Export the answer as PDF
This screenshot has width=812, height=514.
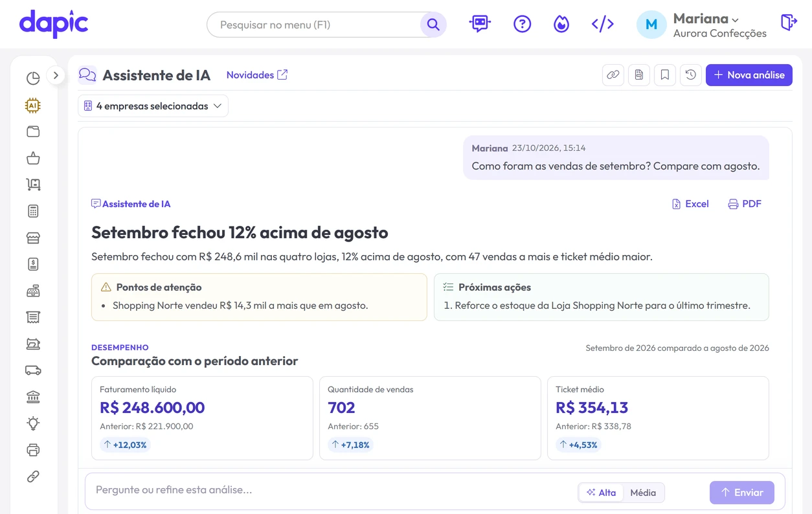(745, 204)
